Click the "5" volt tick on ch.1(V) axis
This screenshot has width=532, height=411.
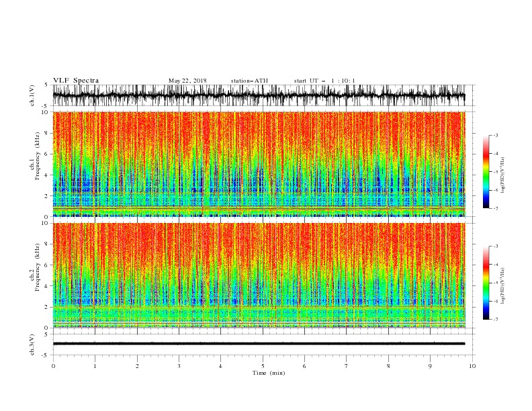(x=46, y=85)
